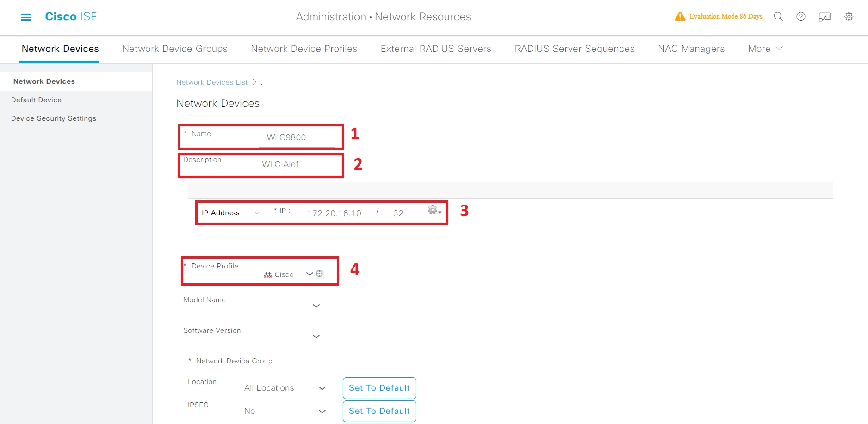Expand the Device Profile dropdown
Viewport: 868px width, 424px height.
pos(310,274)
